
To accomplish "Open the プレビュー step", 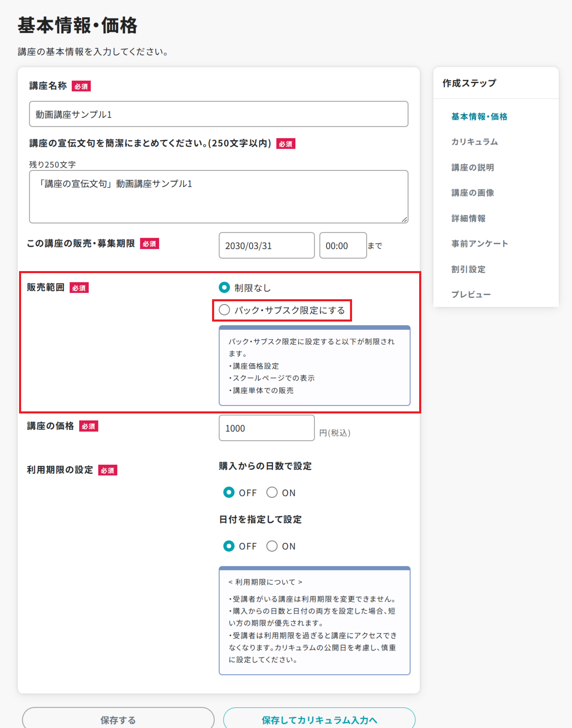I will pos(471,295).
